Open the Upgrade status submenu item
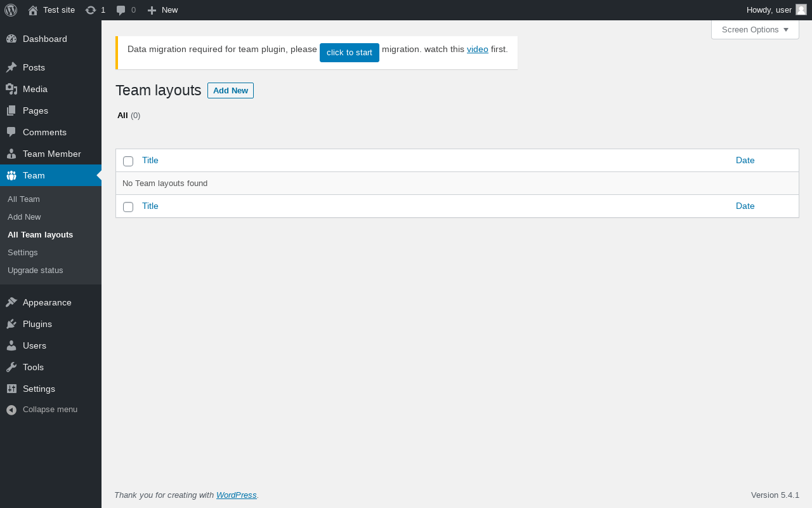The image size is (812, 508). coord(36,271)
